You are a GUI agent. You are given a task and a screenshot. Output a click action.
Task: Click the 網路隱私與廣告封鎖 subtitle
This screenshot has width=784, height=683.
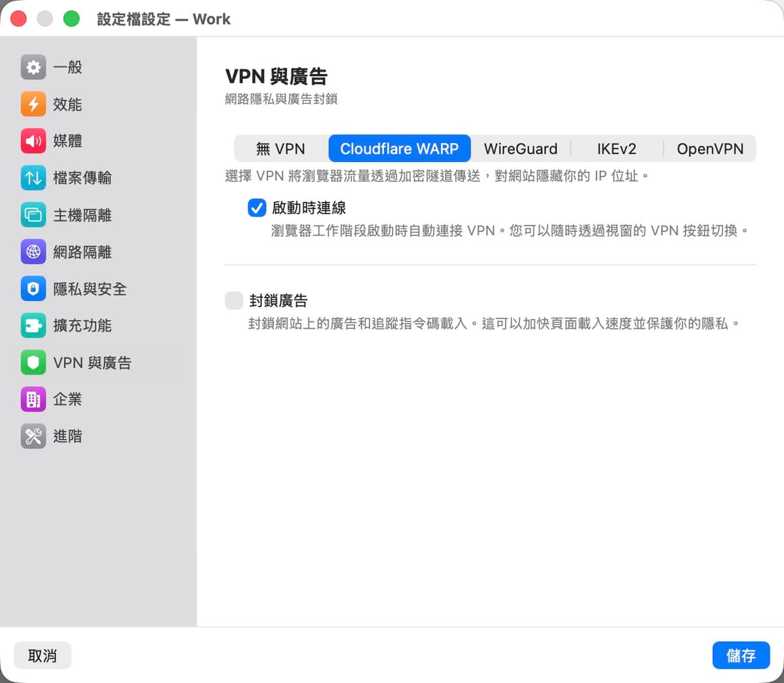[281, 99]
